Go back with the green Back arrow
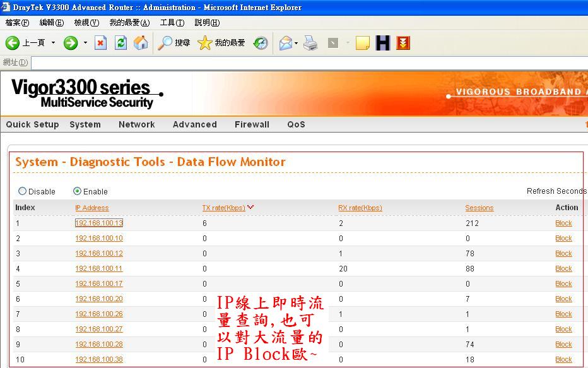 point(13,43)
